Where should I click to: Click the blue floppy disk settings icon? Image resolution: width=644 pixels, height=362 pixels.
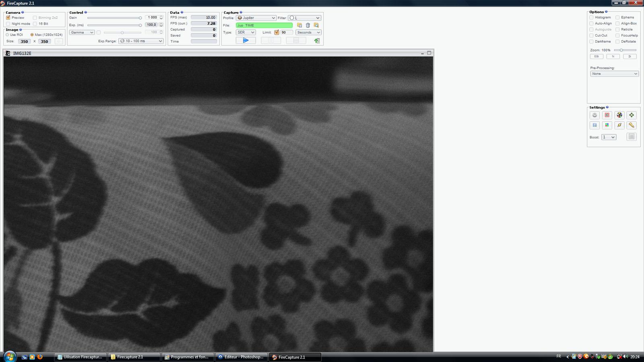[595, 125]
